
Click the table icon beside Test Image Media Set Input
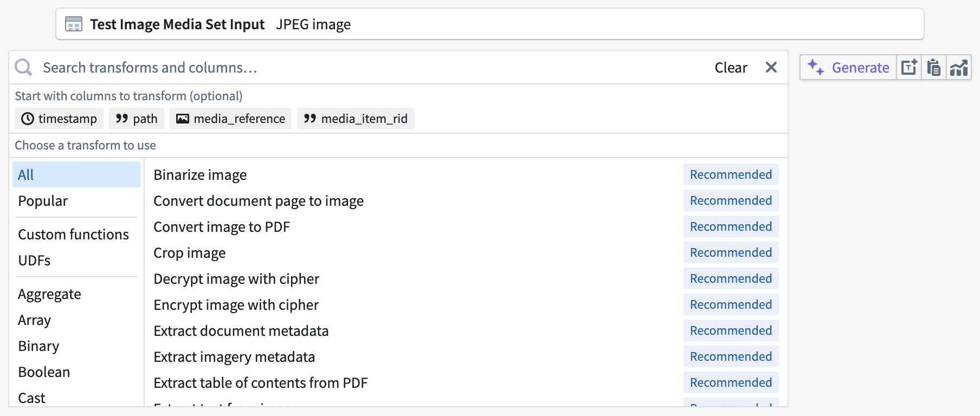pyautogui.click(x=74, y=24)
